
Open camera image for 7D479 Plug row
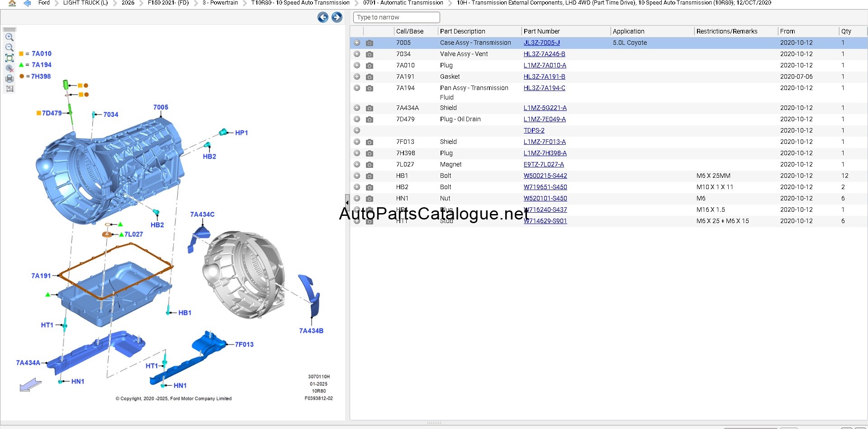[x=370, y=119]
